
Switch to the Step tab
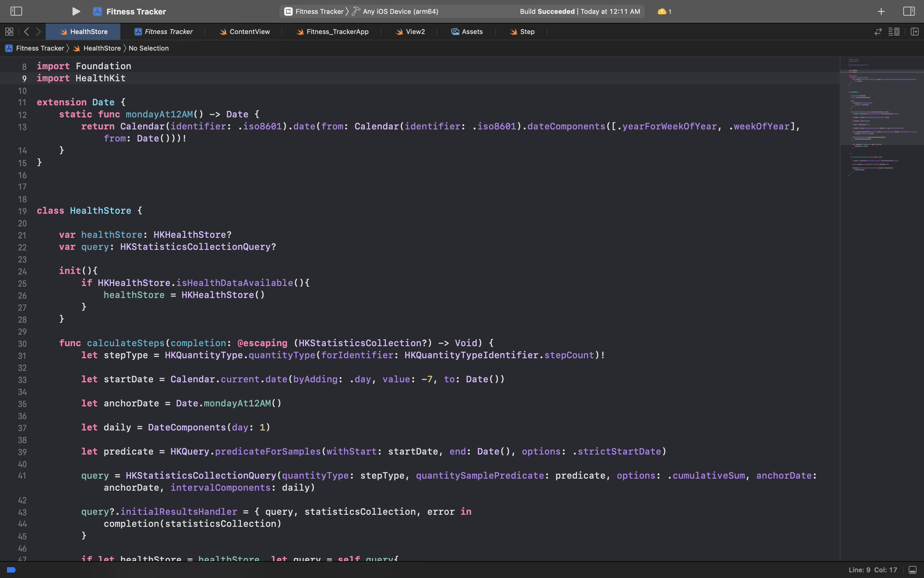522,32
